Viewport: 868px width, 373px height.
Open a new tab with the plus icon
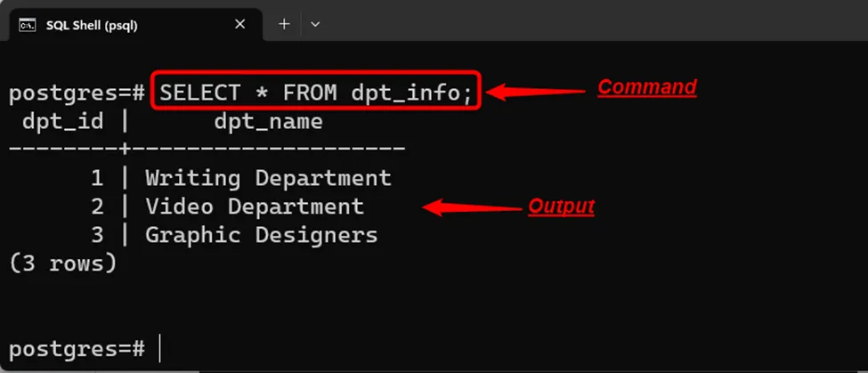[x=284, y=24]
